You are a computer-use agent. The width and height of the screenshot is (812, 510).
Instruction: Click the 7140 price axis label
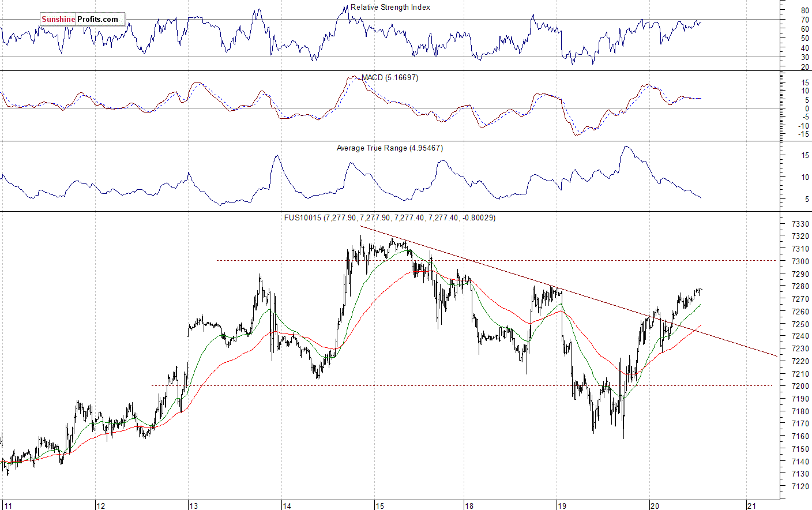tap(800, 462)
